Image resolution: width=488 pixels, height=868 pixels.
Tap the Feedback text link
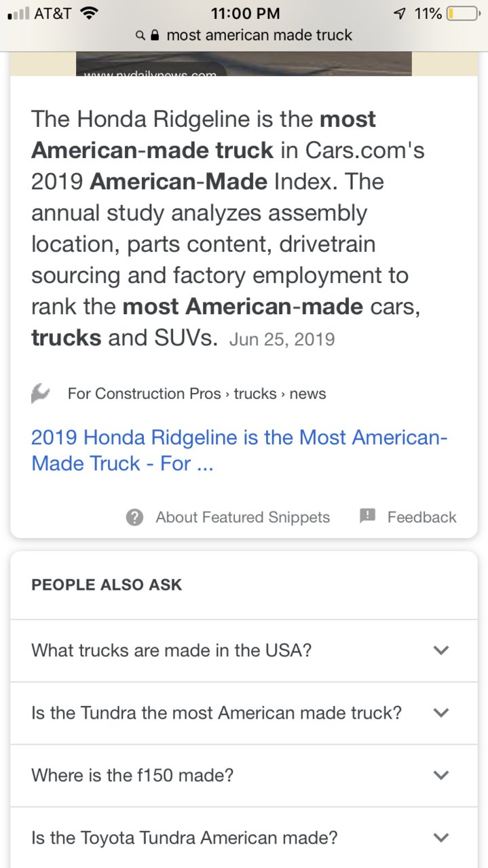(x=421, y=517)
